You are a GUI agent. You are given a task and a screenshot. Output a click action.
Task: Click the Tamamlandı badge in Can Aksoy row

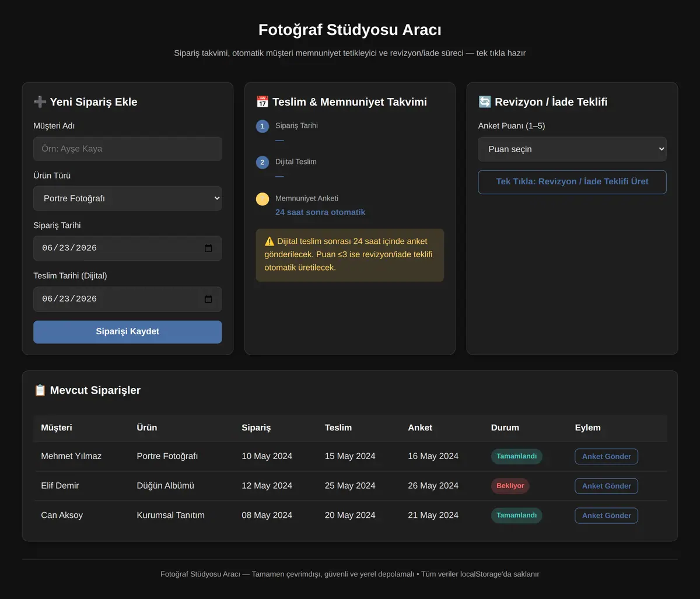(516, 516)
